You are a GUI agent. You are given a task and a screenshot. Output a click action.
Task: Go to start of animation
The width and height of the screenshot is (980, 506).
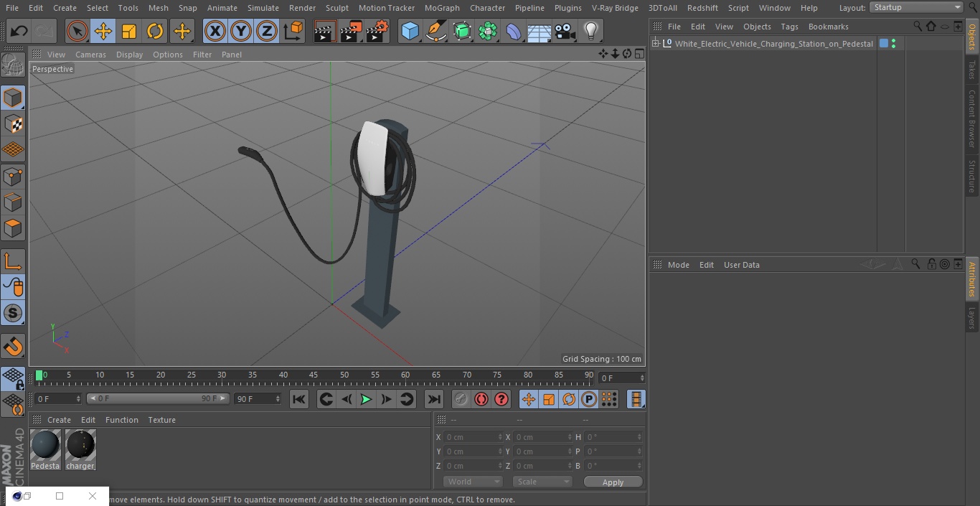pyautogui.click(x=299, y=399)
